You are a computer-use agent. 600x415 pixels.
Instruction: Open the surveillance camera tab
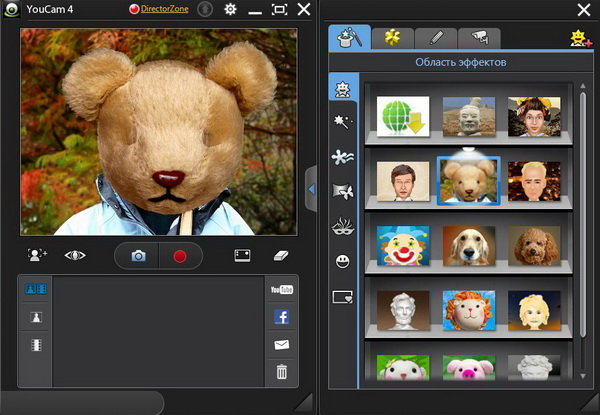pyautogui.click(x=479, y=38)
